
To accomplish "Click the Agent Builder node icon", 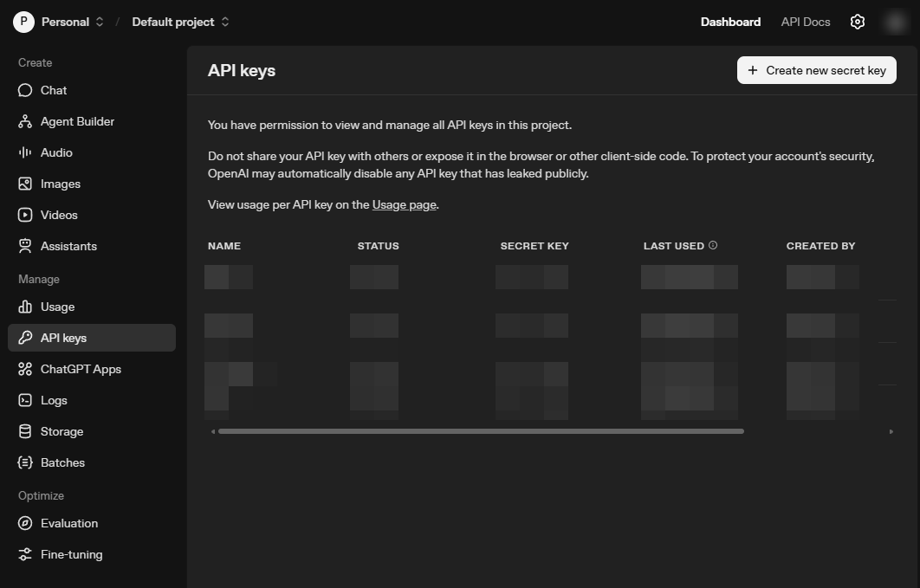I will [x=25, y=121].
